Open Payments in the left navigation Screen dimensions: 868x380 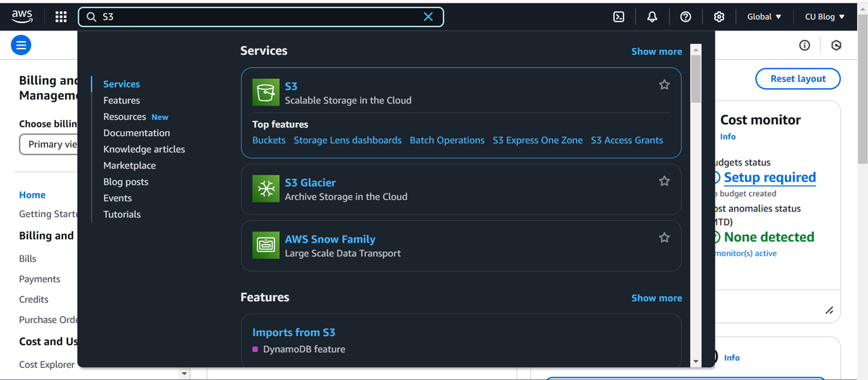[x=40, y=279]
